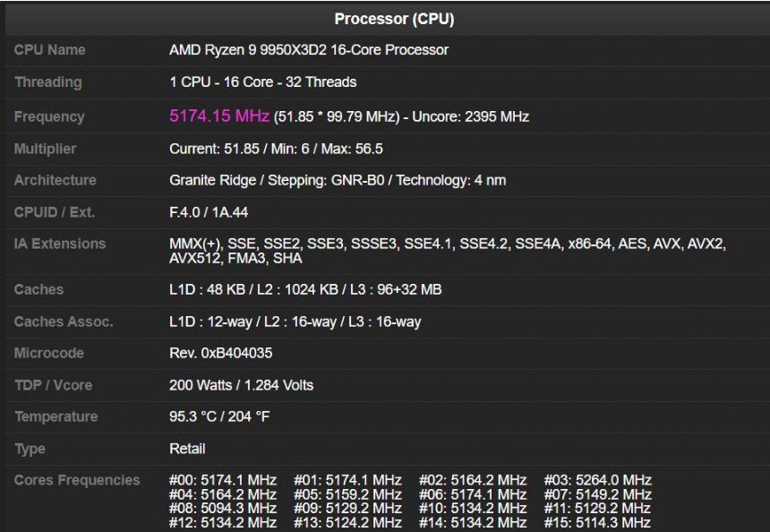This screenshot has height=532, width=770.
Task: Click core #11: 5129.2 MHz entry
Action: 597,508
